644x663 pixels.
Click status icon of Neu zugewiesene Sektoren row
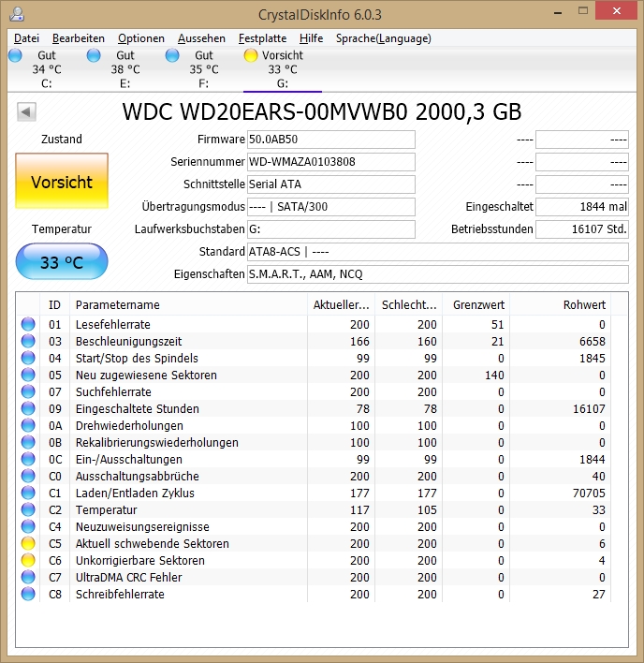[x=28, y=376]
